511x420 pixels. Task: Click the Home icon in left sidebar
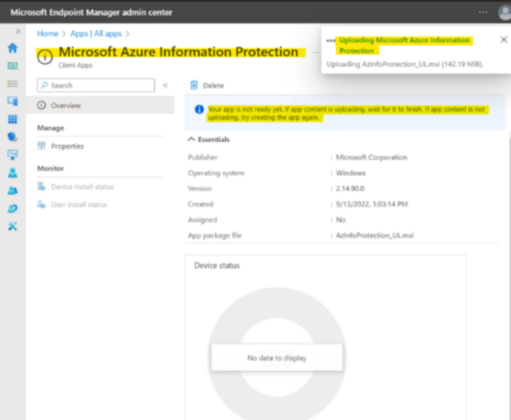(x=12, y=48)
